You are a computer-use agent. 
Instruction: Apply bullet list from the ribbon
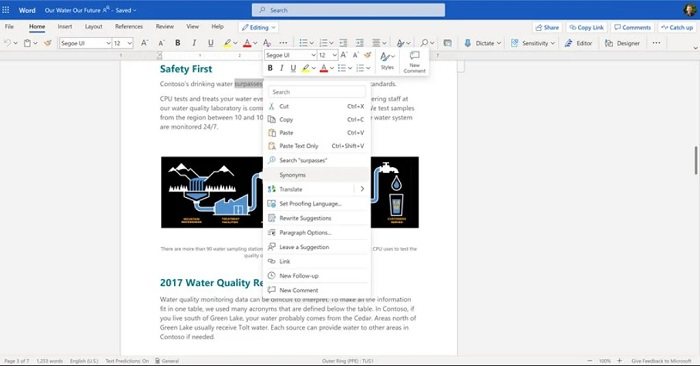pyautogui.click(x=304, y=43)
